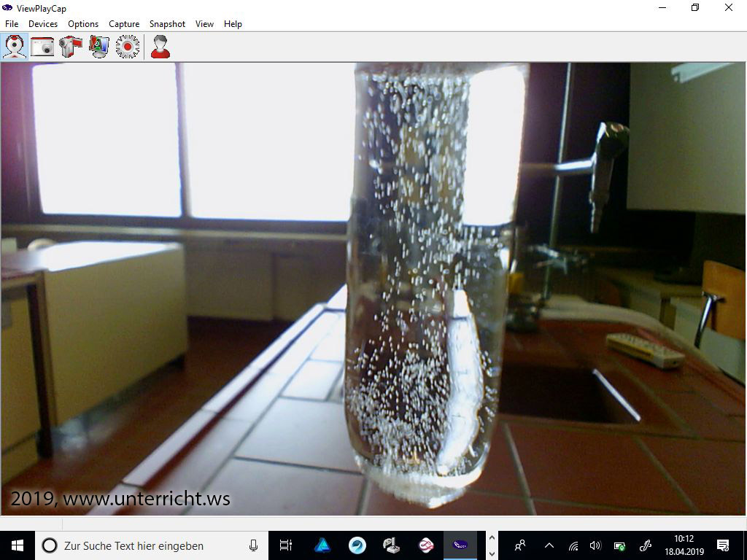Screen dimensions: 747x560
Task: Open the Wi-Fi network tray icon
Action: pos(573,545)
